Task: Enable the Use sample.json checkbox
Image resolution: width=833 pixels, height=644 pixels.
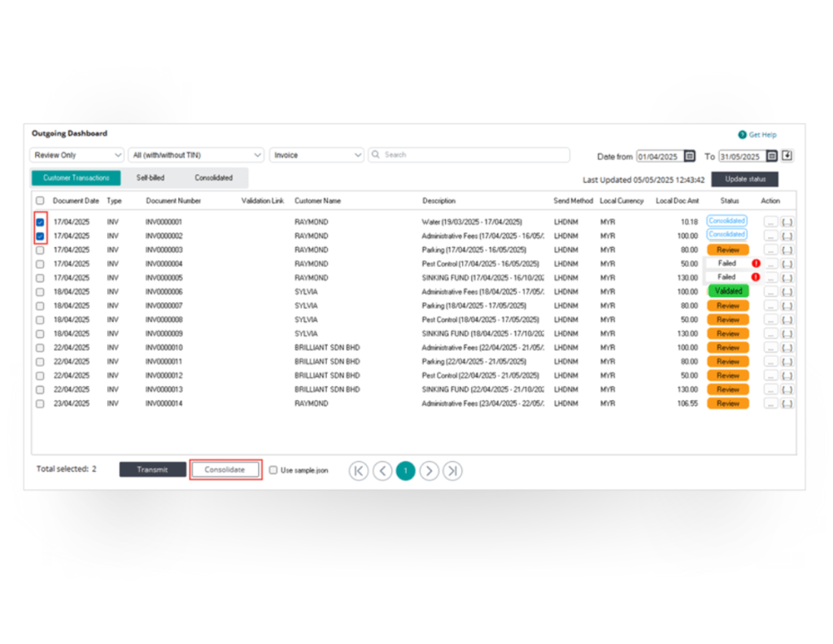Action: 273,471
